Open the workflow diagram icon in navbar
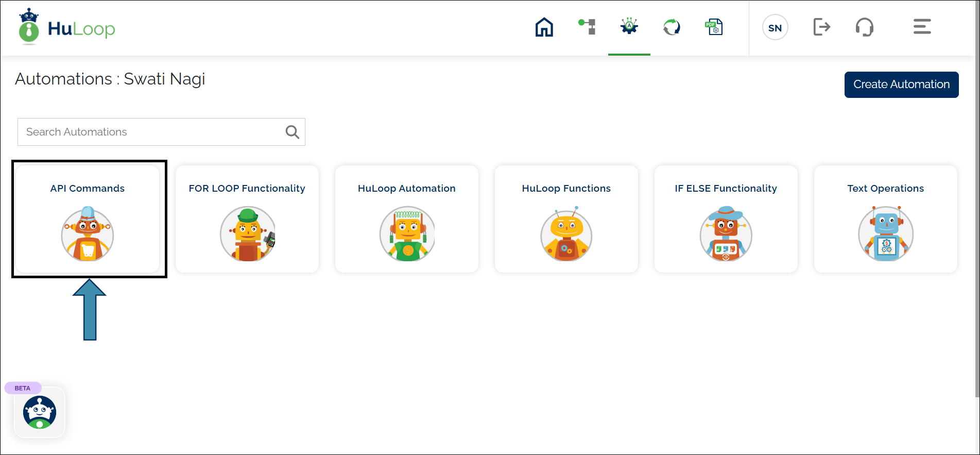Image resolution: width=980 pixels, height=455 pixels. tap(587, 27)
